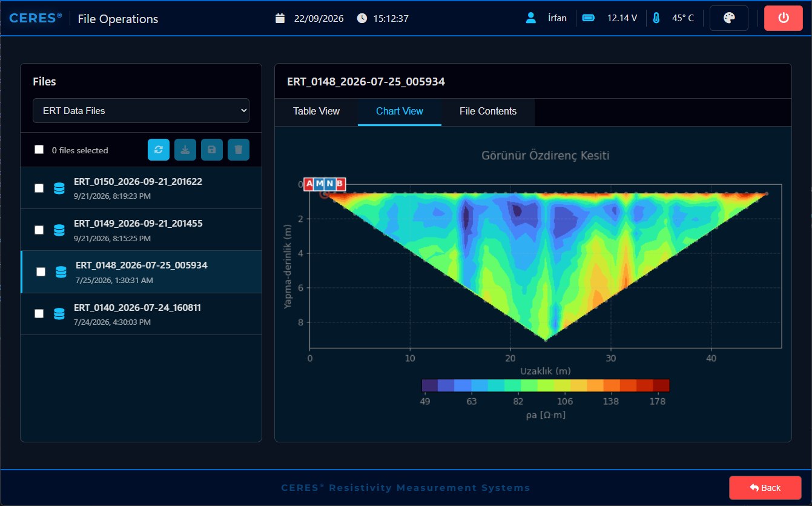Screen dimensions: 812x506
Task: Click the battery voltage icon
Action: [x=589, y=18]
